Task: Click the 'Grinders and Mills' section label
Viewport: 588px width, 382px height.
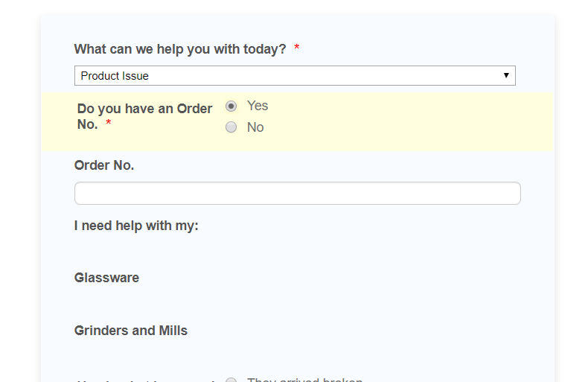Action: pyautogui.click(x=131, y=331)
